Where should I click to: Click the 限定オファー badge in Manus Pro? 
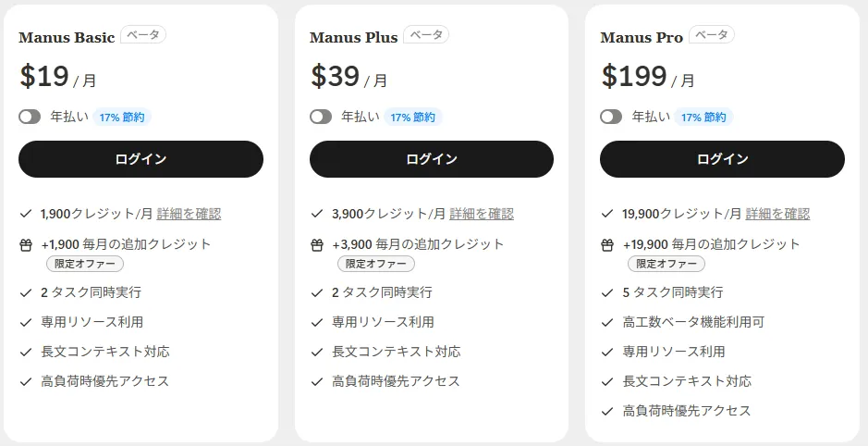point(666,264)
